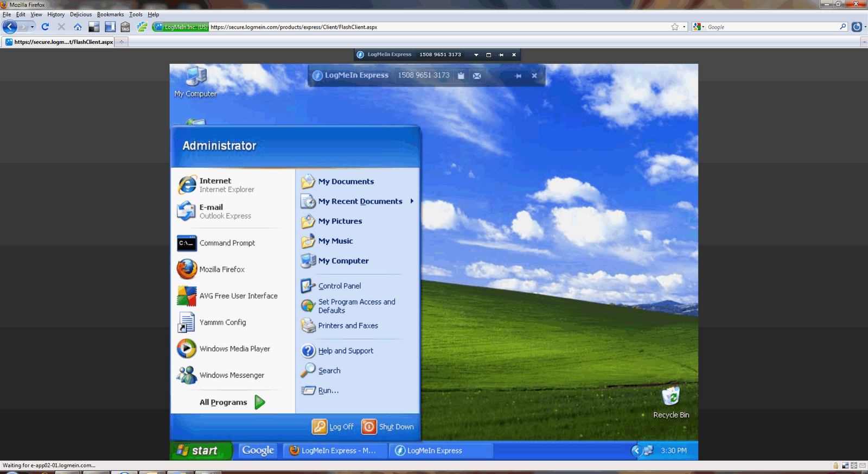The width and height of the screenshot is (868, 474).
Task: Email the session code via the envelope icon
Action: tap(477, 75)
